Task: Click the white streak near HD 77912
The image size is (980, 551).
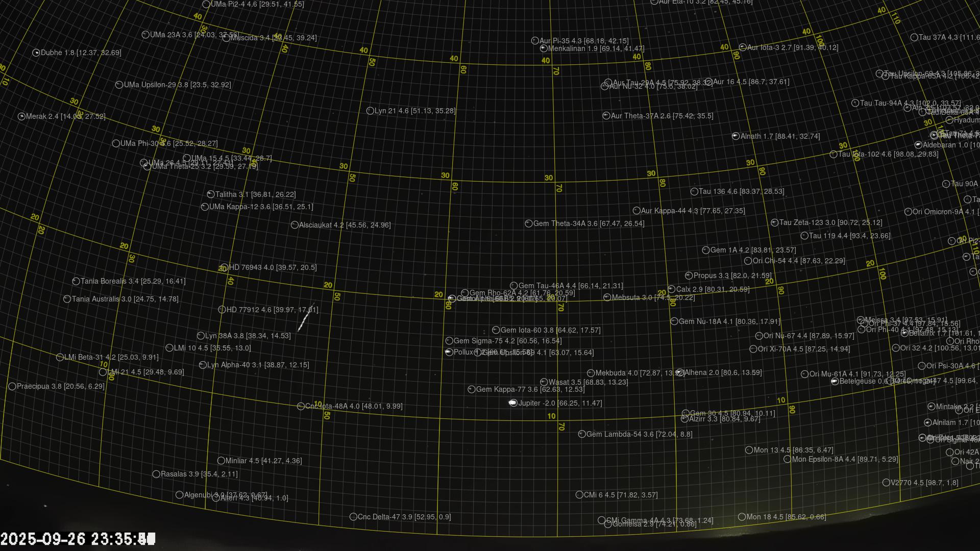Action: click(304, 320)
